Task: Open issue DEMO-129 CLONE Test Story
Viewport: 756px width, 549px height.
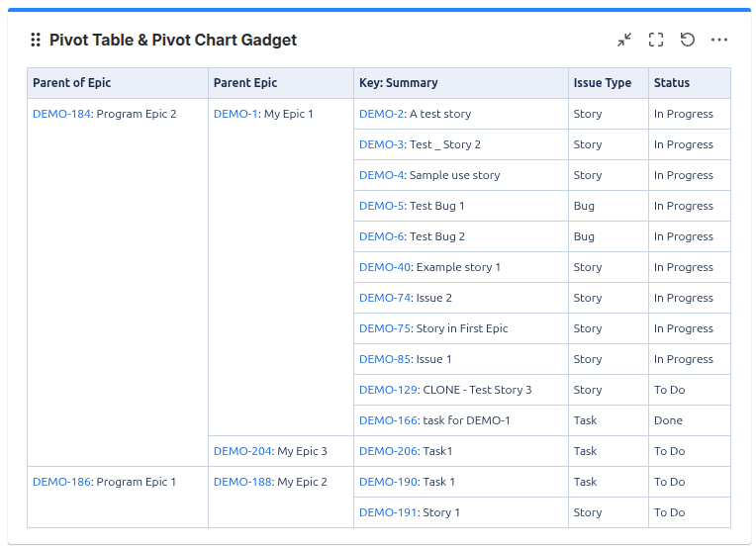Action: [x=388, y=390]
